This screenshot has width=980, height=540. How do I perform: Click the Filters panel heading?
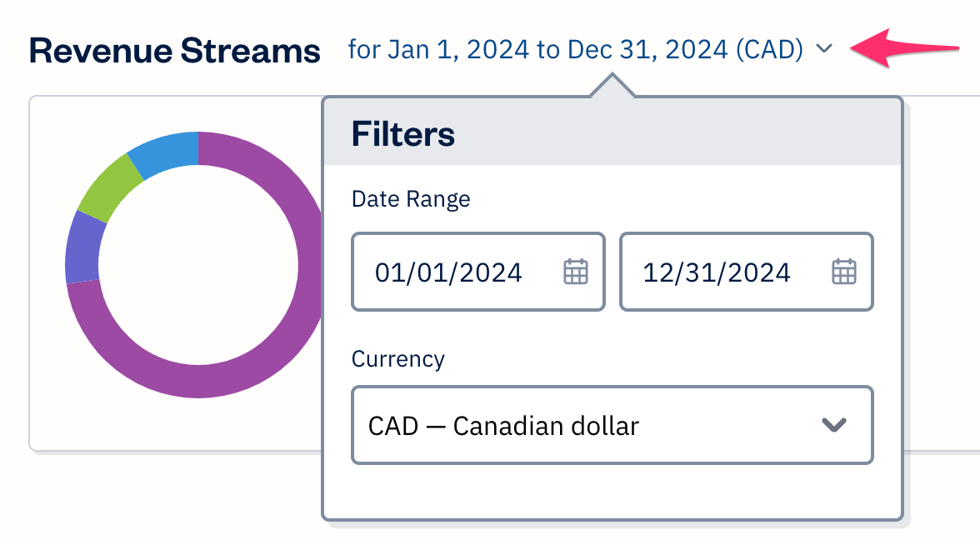tap(403, 133)
